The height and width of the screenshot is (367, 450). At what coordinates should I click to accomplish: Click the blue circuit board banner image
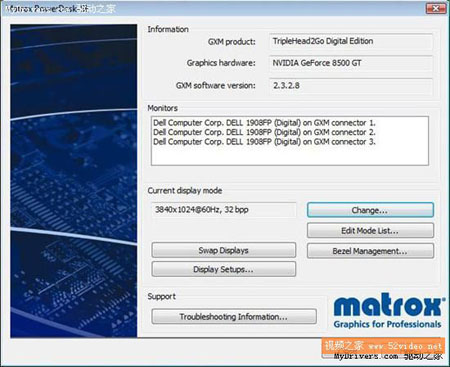click(74, 181)
